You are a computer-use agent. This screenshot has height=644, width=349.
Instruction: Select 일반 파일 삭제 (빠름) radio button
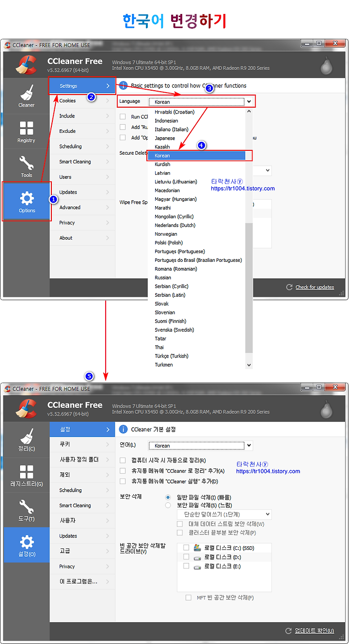[x=168, y=498]
